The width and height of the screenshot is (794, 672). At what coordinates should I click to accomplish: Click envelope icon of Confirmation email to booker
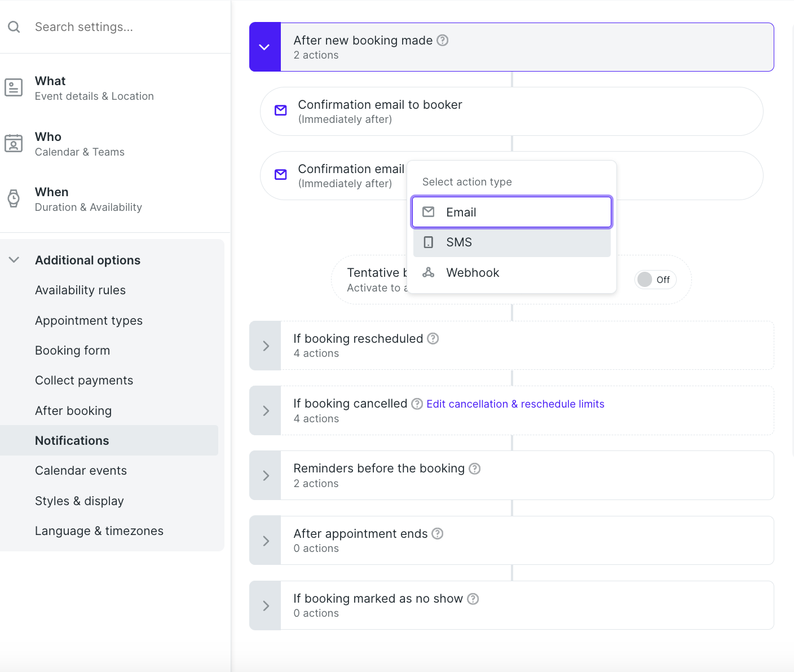tap(281, 110)
